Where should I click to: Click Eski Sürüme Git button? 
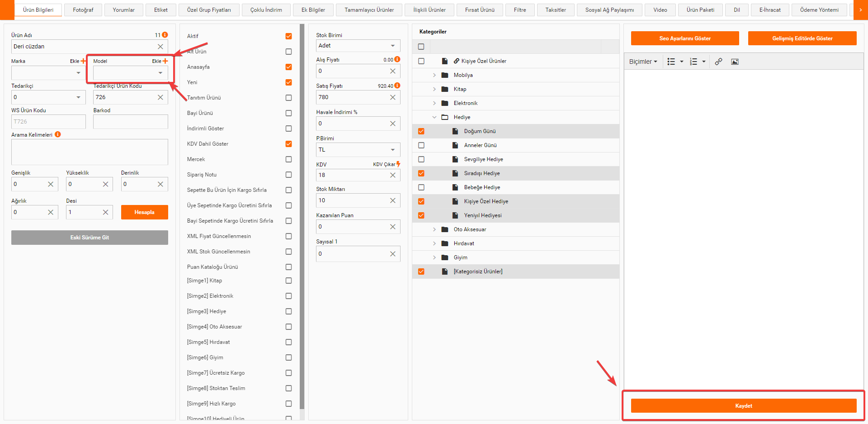(90, 238)
